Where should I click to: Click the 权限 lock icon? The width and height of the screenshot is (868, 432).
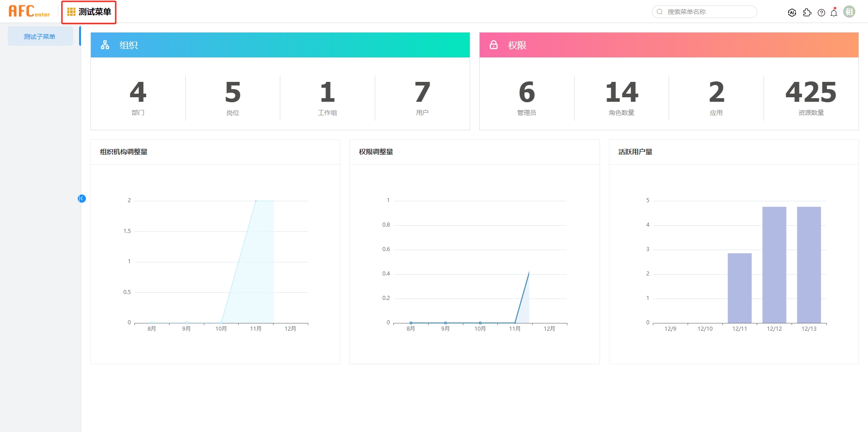(x=494, y=45)
